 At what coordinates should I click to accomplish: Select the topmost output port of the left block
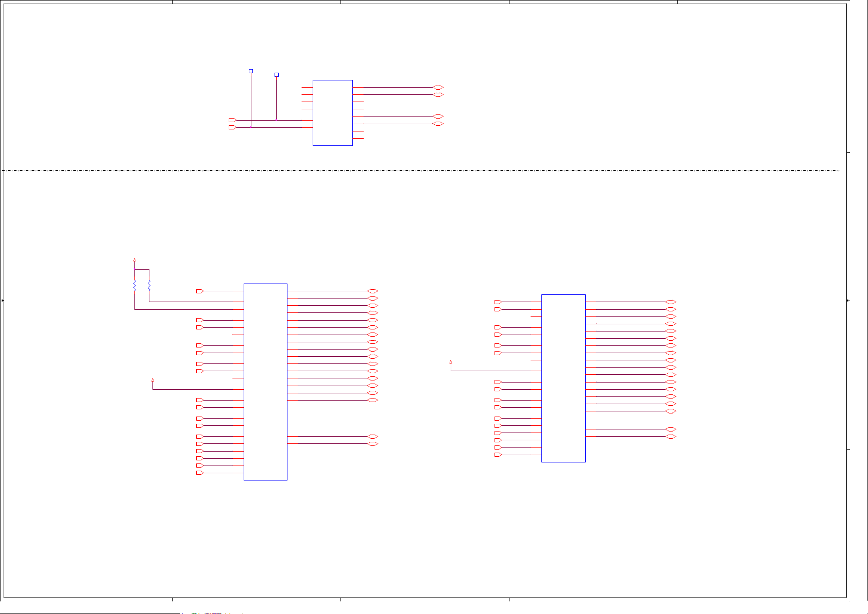point(373,291)
